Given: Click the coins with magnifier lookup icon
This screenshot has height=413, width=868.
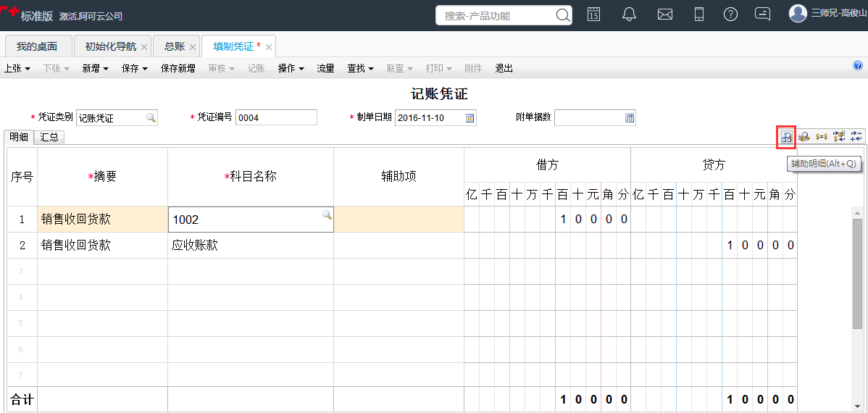Looking at the screenshot, I should [804, 137].
